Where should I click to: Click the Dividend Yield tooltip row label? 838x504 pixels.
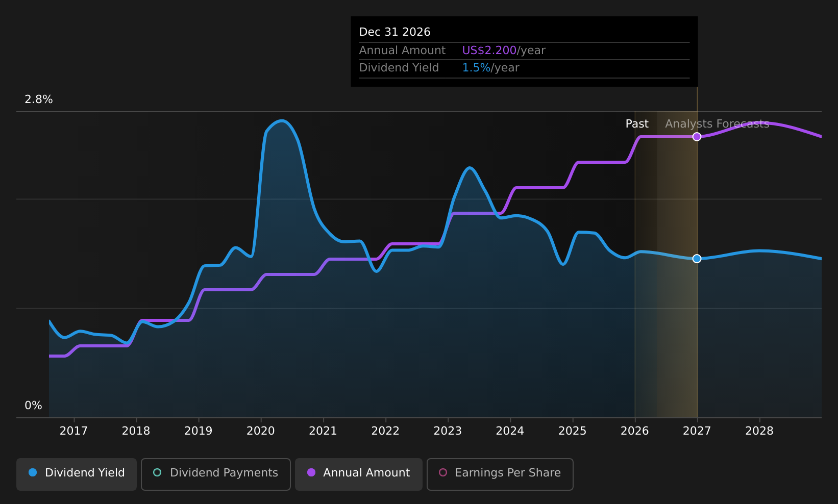pyautogui.click(x=399, y=68)
